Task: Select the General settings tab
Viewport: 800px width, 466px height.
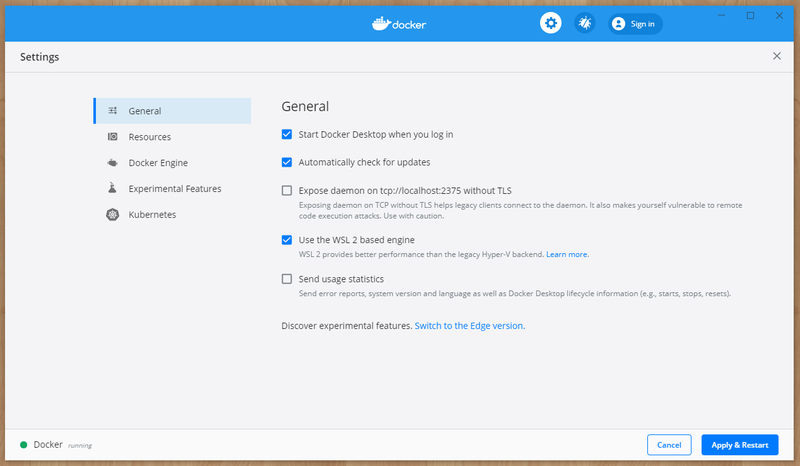Action: coord(172,111)
